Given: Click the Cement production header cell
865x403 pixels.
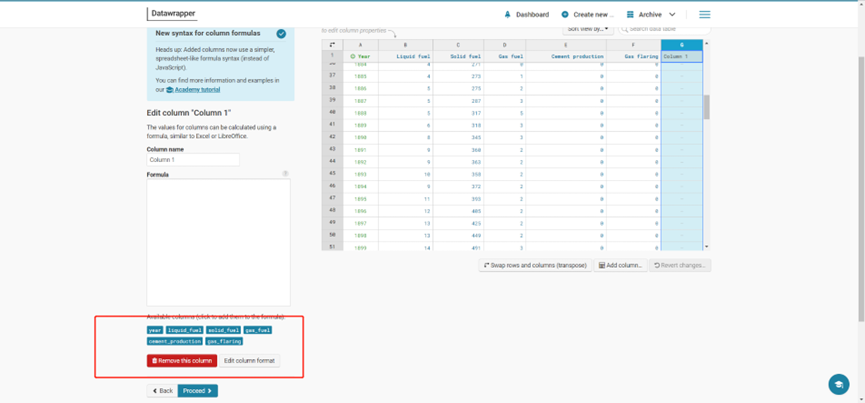Looking at the screenshot, I should tap(565, 56).
